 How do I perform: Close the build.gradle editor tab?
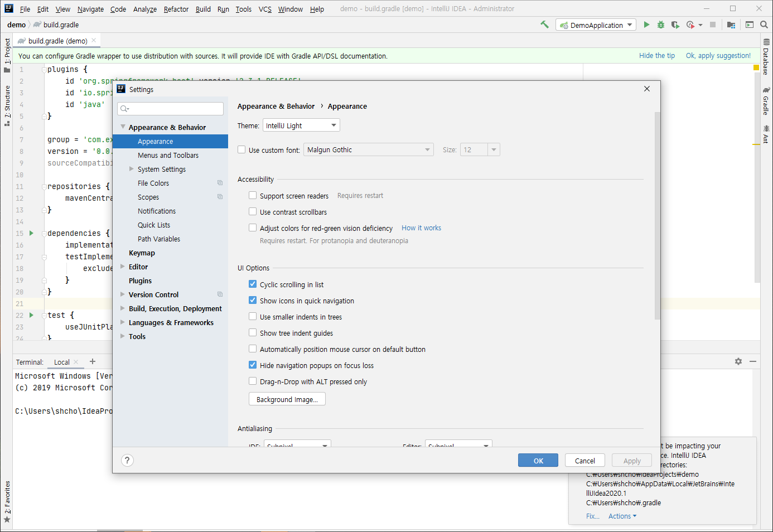[x=94, y=40]
